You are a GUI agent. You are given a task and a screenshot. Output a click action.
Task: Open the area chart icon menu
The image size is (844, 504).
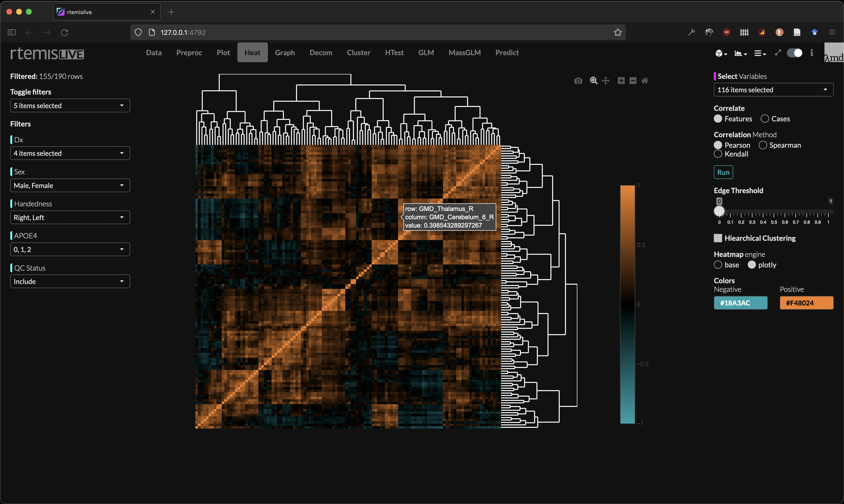click(x=740, y=53)
